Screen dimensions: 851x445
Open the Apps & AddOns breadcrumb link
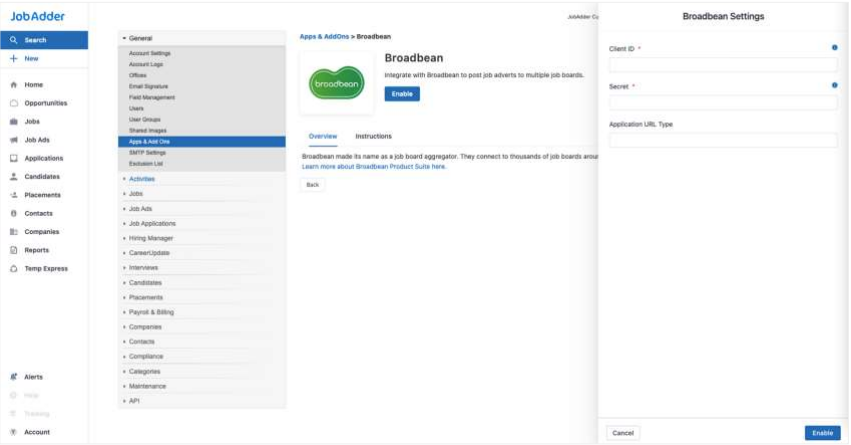click(x=324, y=36)
